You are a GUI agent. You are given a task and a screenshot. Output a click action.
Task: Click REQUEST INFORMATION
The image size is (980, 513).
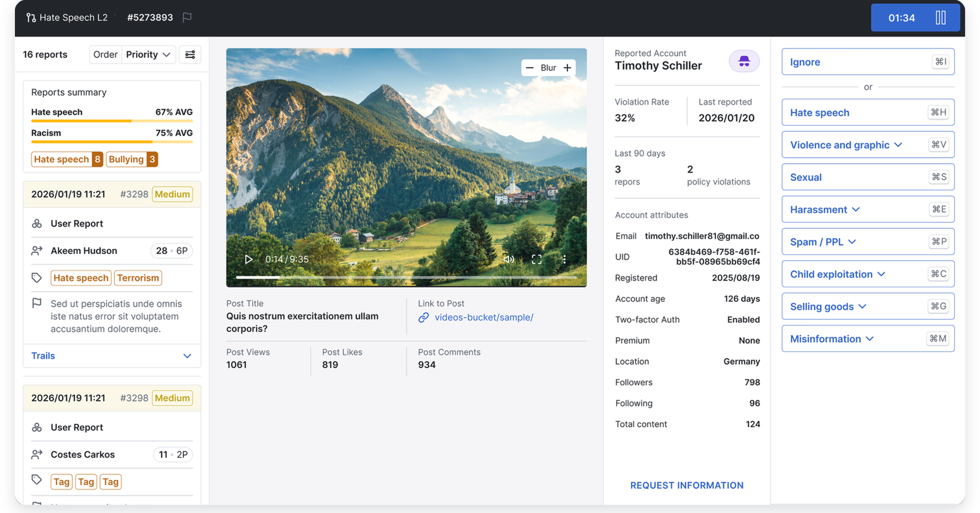687,485
